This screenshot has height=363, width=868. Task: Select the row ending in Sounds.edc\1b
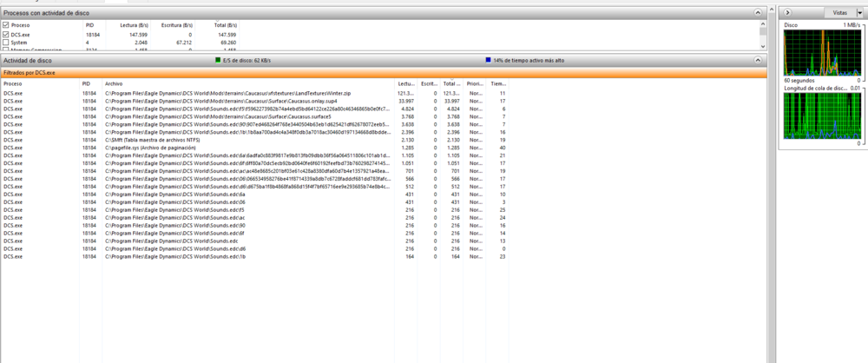point(254,256)
